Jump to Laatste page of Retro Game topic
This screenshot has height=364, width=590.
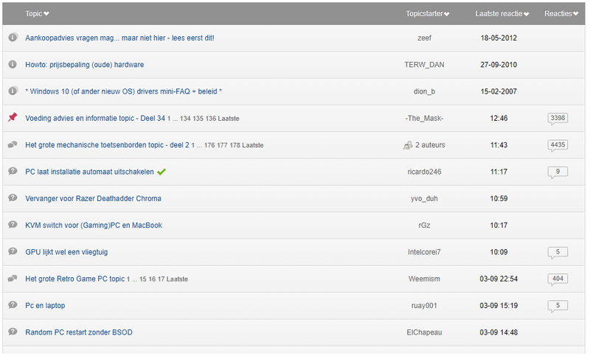point(177,279)
